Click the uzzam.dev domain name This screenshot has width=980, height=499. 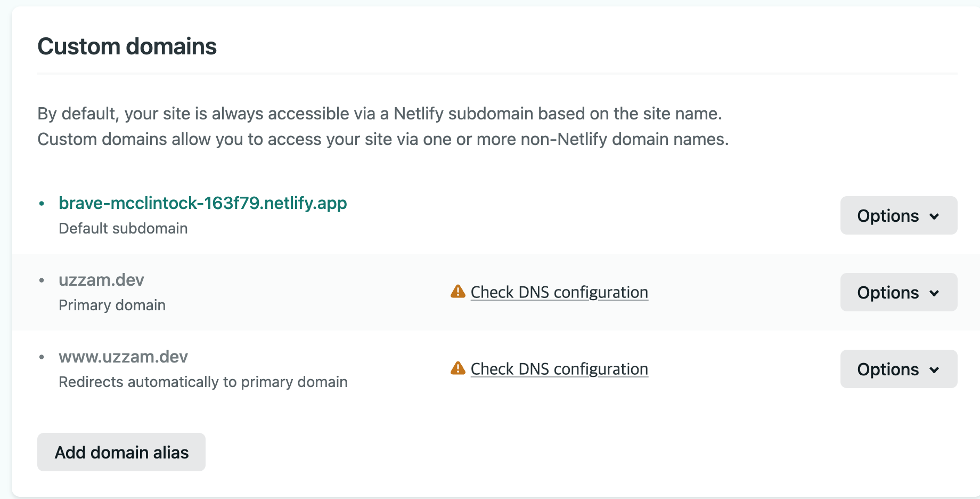[101, 280]
